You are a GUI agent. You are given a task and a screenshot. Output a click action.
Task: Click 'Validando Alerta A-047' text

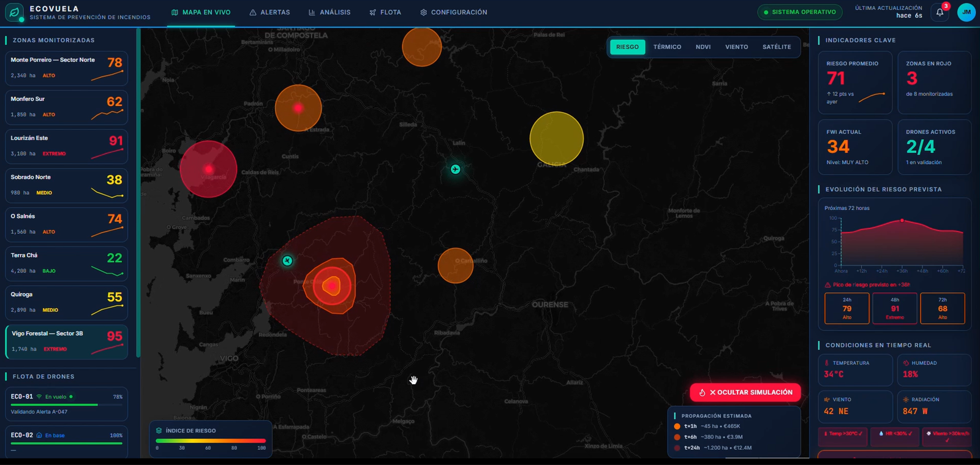pos(39,412)
